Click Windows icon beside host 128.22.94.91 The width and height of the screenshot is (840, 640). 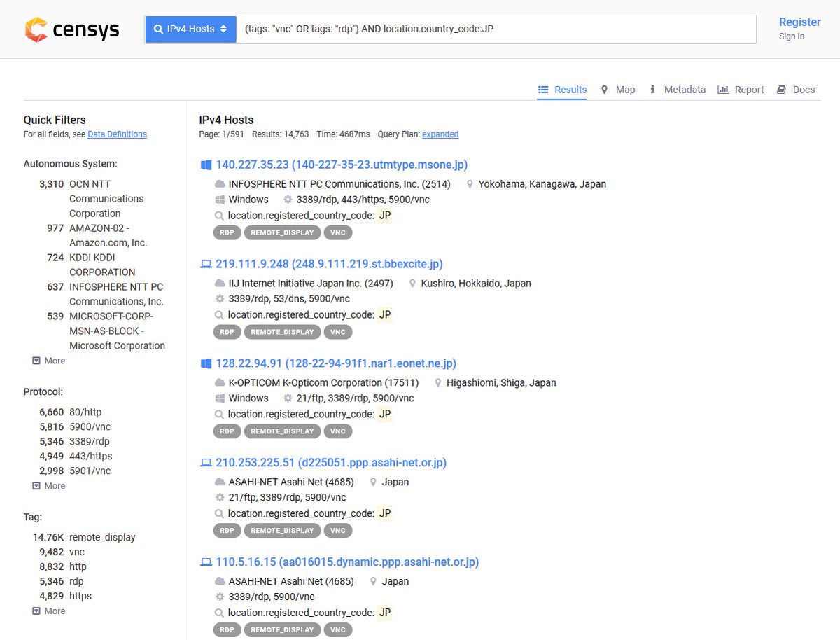coord(206,364)
